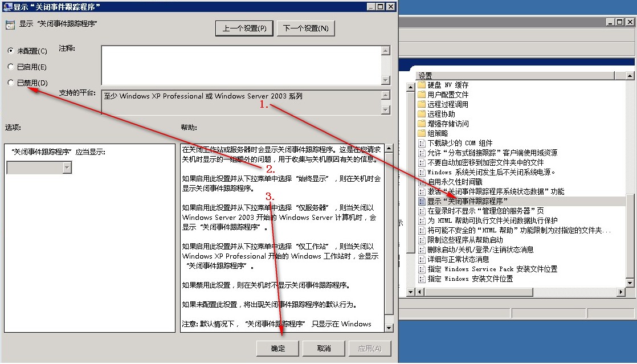Select the 已禁用(D) radio button

[x=11, y=83]
